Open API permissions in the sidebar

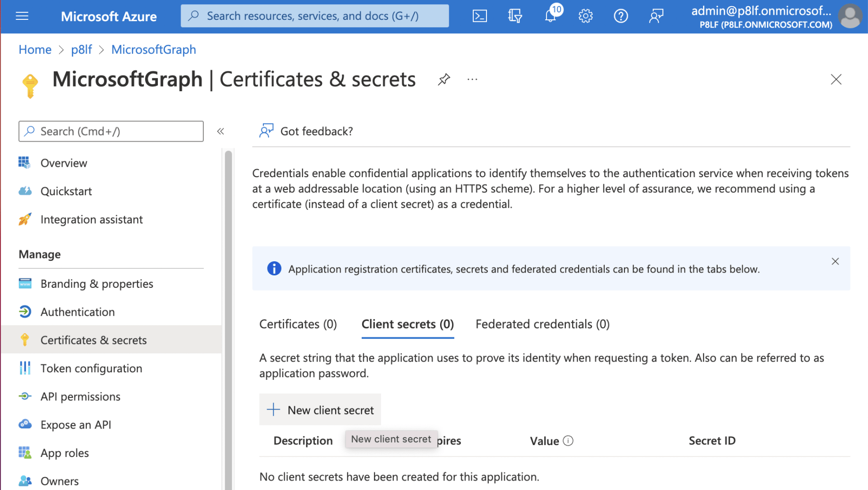click(80, 396)
